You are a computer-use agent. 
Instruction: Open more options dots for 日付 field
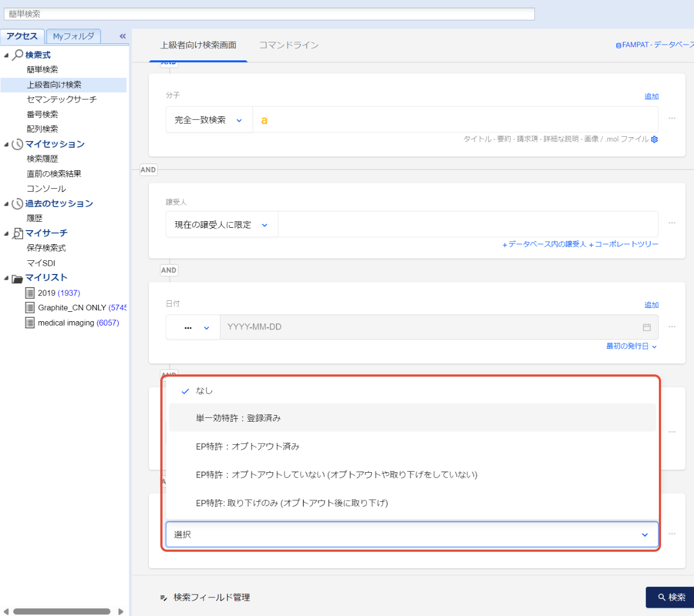(x=672, y=327)
